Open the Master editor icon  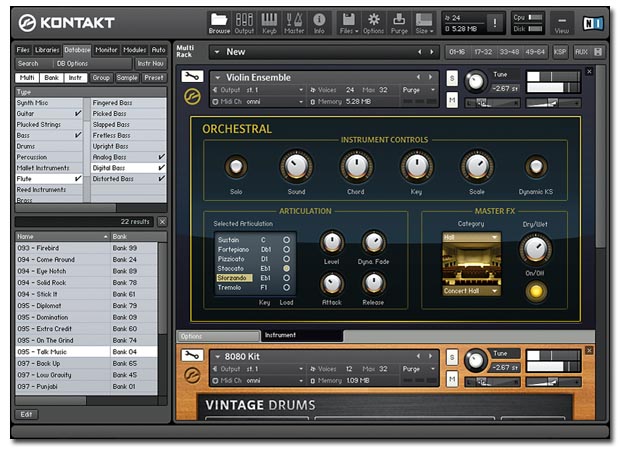294,22
